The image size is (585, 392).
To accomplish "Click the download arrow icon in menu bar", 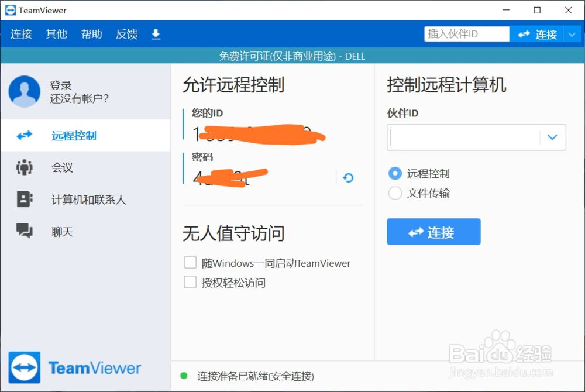I will (156, 34).
